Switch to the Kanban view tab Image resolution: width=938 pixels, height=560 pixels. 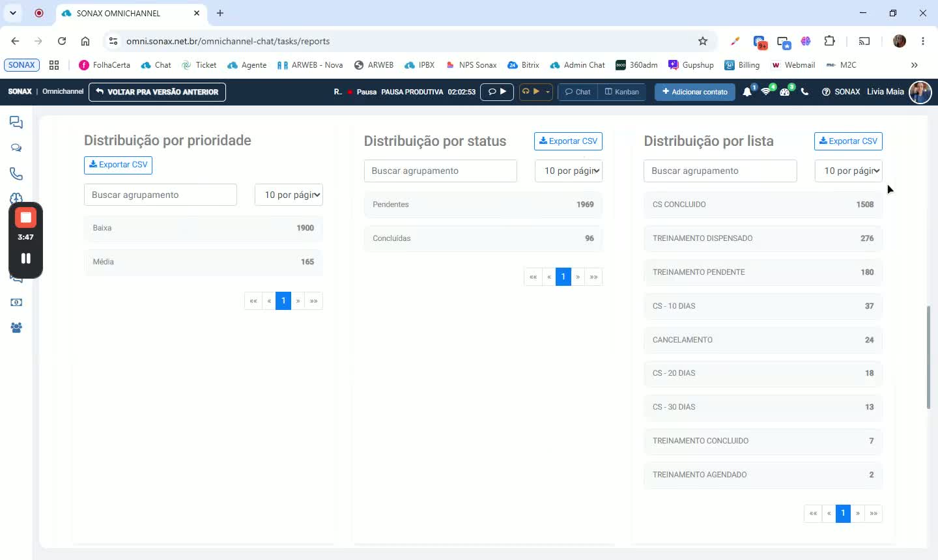pyautogui.click(x=622, y=92)
